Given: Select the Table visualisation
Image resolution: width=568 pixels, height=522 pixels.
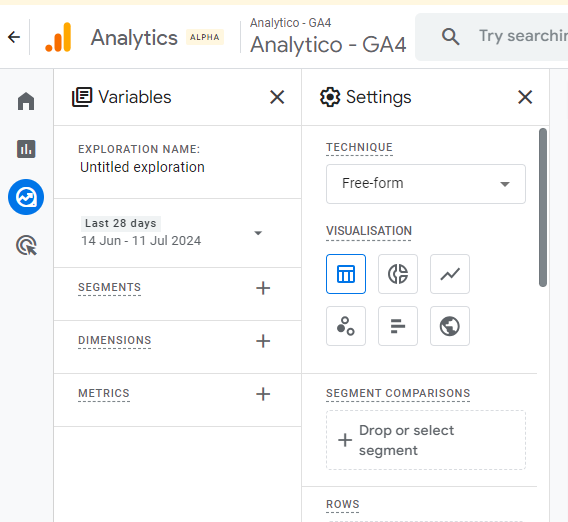Looking at the screenshot, I should click(346, 274).
